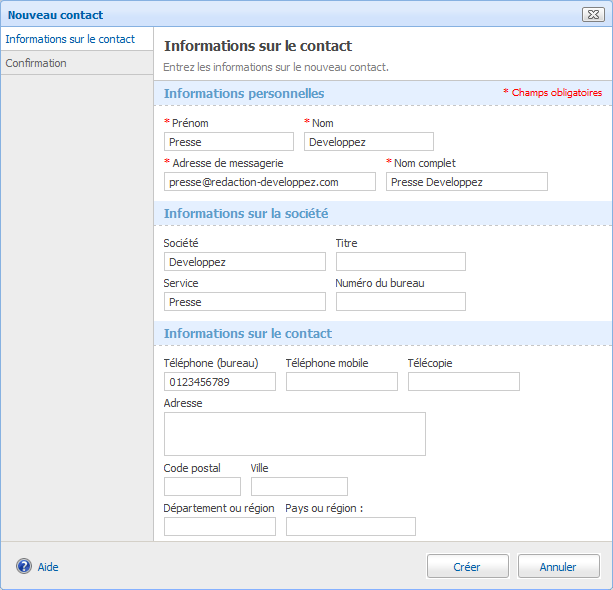Select the Société text field

coord(245,262)
